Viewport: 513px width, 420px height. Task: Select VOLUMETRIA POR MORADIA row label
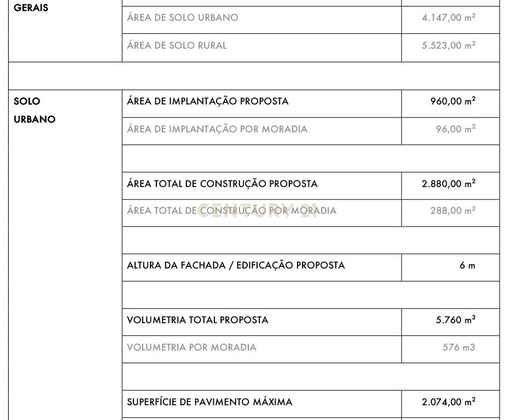tap(191, 347)
